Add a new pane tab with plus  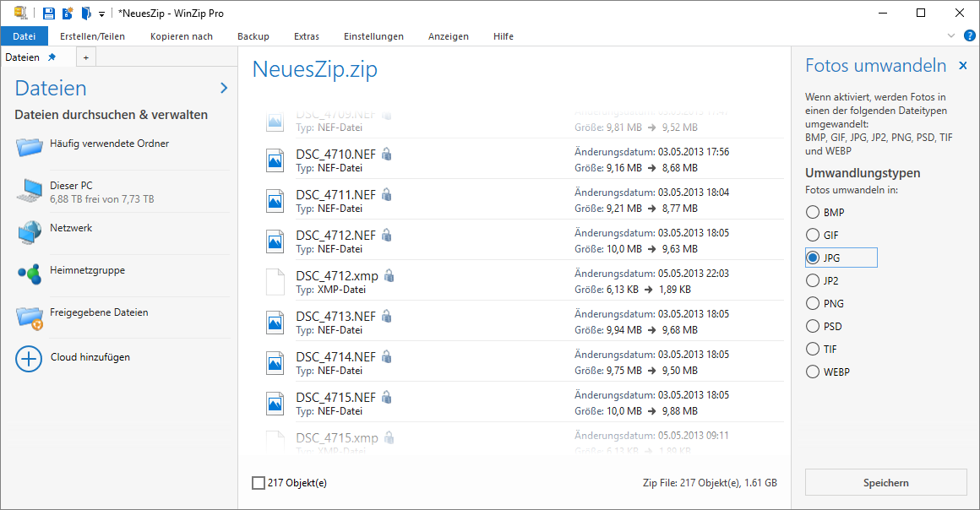[x=86, y=57]
